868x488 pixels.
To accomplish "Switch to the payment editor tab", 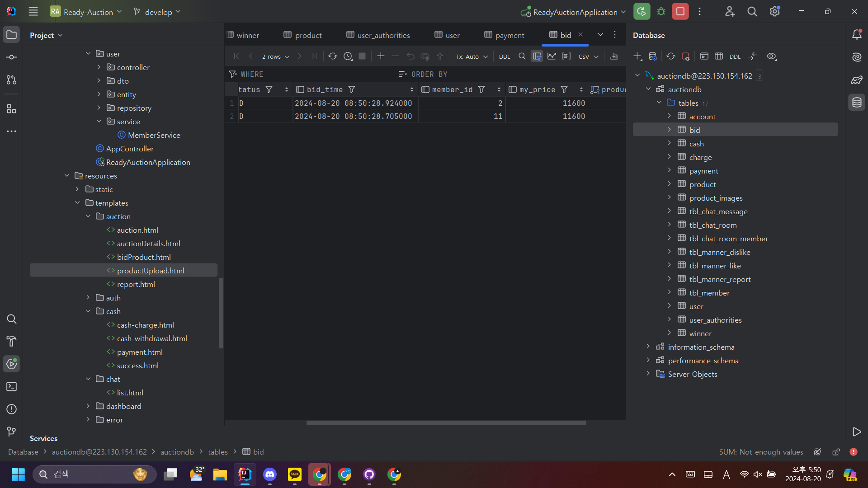I will pos(504,35).
